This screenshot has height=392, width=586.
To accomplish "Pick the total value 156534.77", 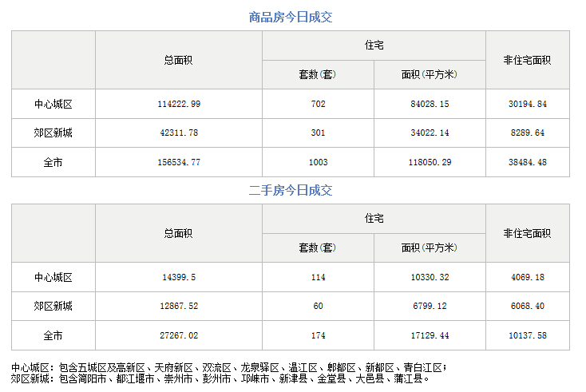I will 179,162.
